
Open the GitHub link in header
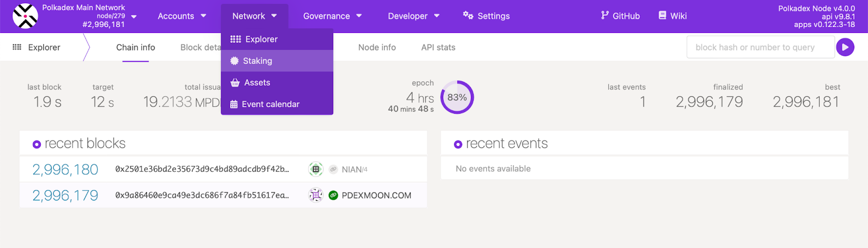pos(620,16)
